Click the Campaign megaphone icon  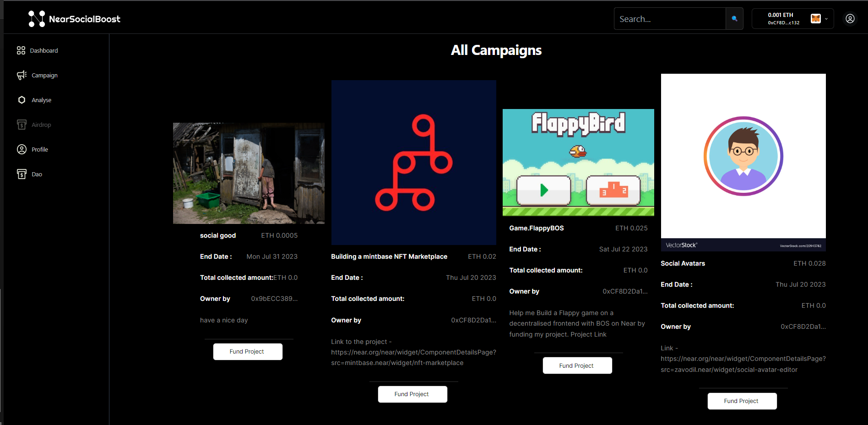pyautogui.click(x=22, y=75)
